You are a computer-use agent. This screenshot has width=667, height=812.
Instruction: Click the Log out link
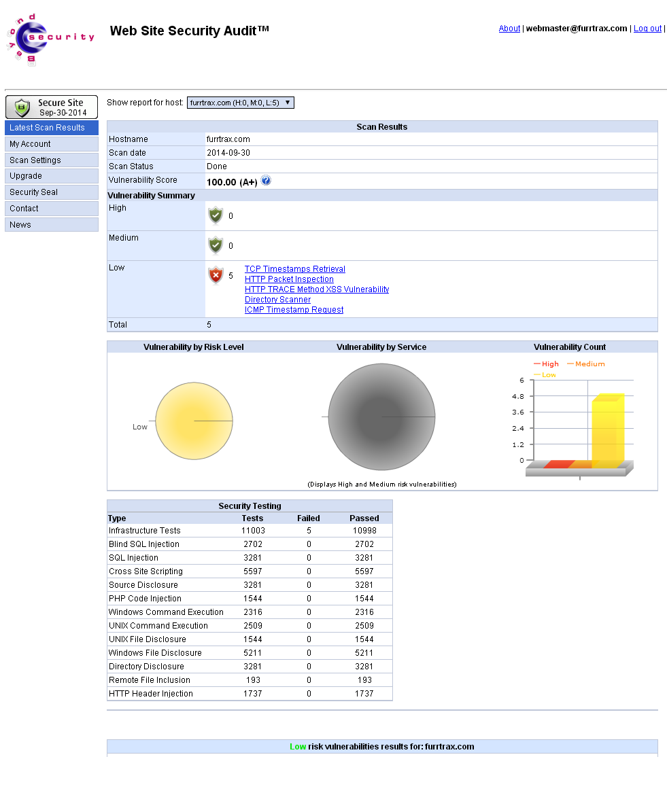click(647, 29)
